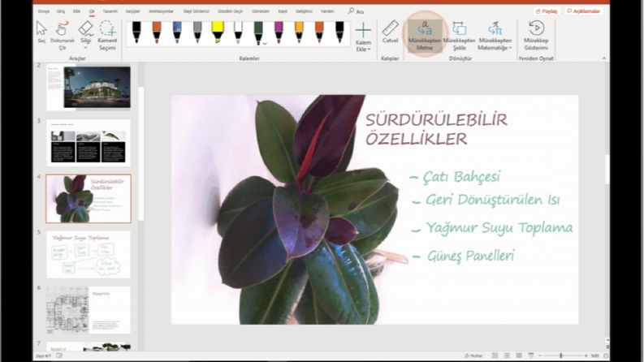The height and width of the screenshot is (362, 644).
Task: Click the zoom slider
Action: coord(563,356)
